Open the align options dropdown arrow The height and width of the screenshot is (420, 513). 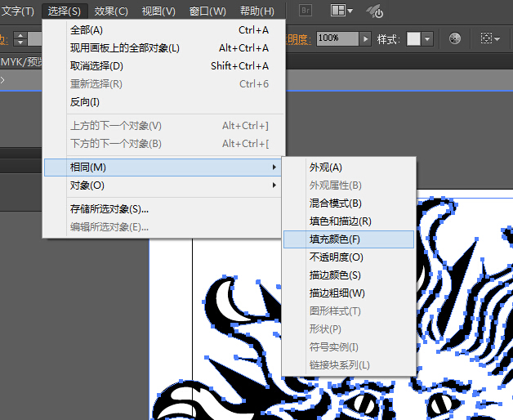[497, 39]
